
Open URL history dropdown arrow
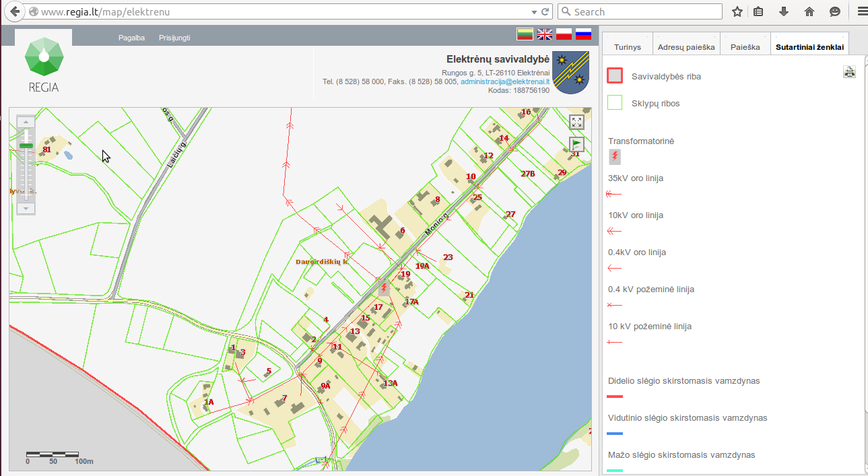pos(533,12)
